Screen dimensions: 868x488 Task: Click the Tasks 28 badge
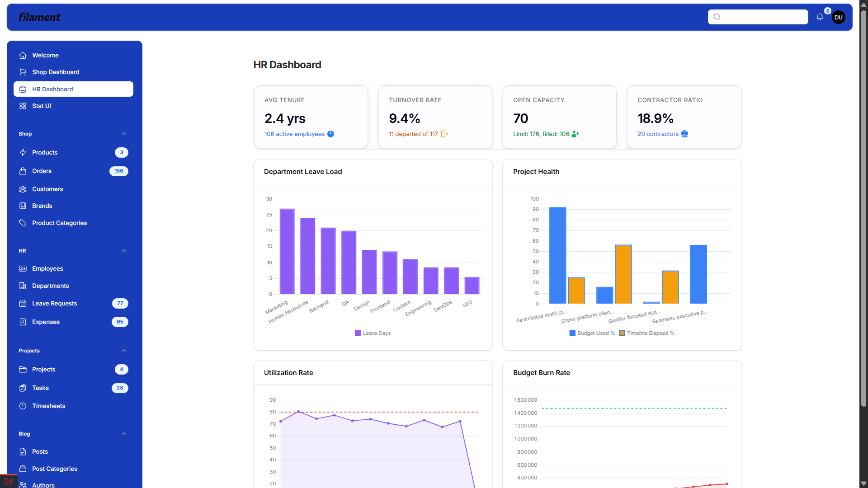click(x=120, y=388)
